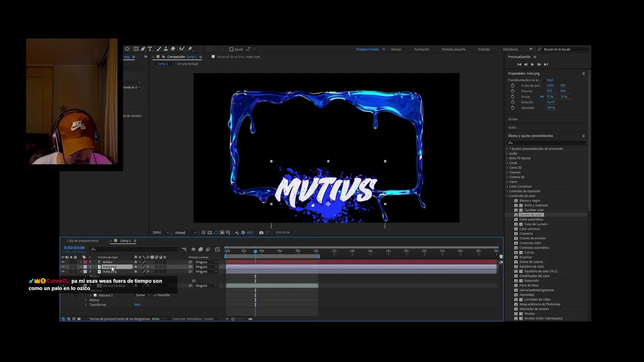The height and width of the screenshot is (362, 644).
Task: Enable motion blur switch in timeline
Action: coord(208,249)
